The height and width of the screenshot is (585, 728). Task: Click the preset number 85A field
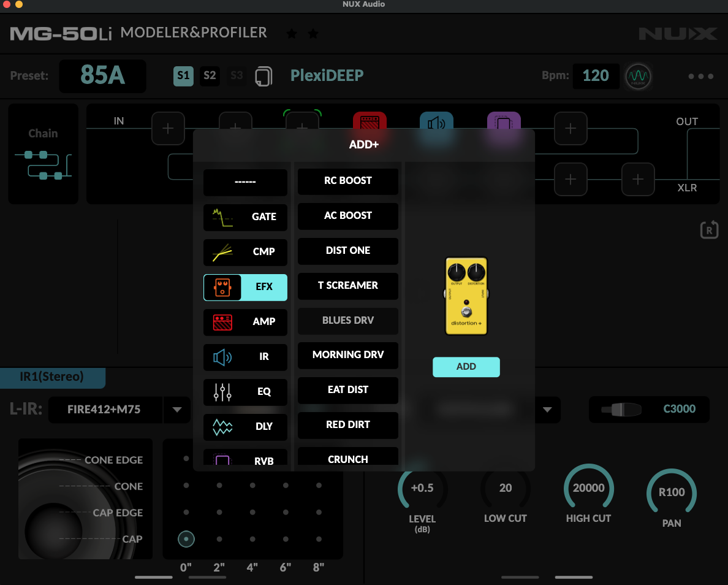(102, 76)
